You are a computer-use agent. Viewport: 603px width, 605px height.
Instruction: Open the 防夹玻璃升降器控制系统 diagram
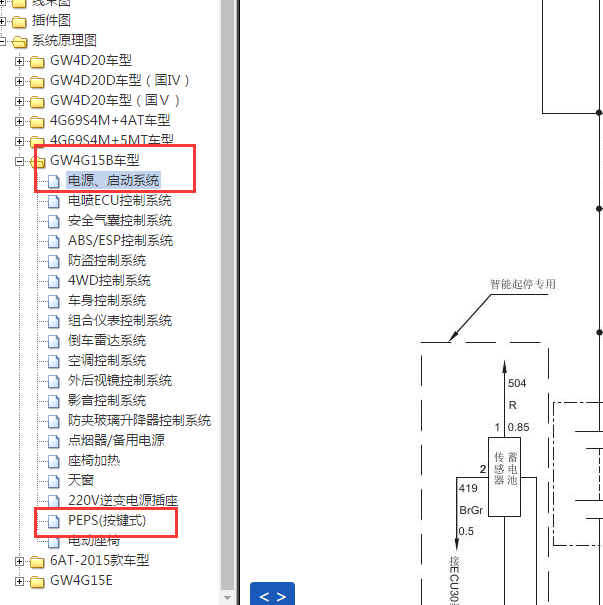point(139,421)
